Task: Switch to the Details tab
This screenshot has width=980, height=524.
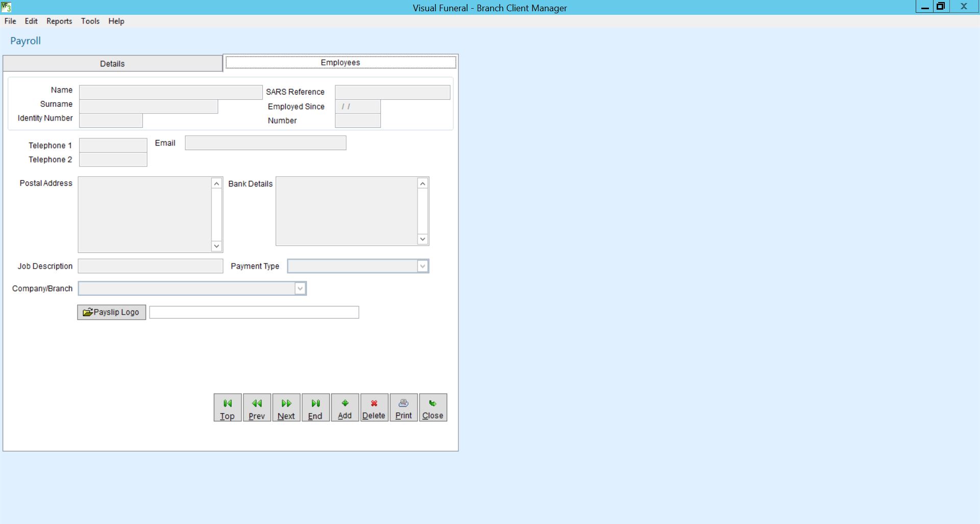Action: (x=112, y=64)
